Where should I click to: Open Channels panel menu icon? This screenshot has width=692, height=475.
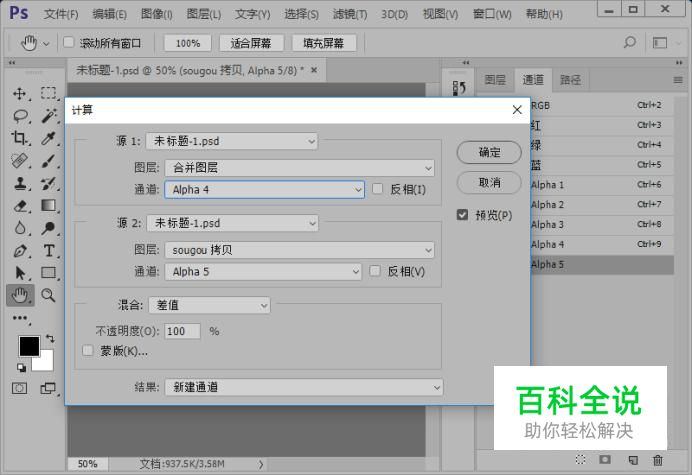tap(678, 80)
